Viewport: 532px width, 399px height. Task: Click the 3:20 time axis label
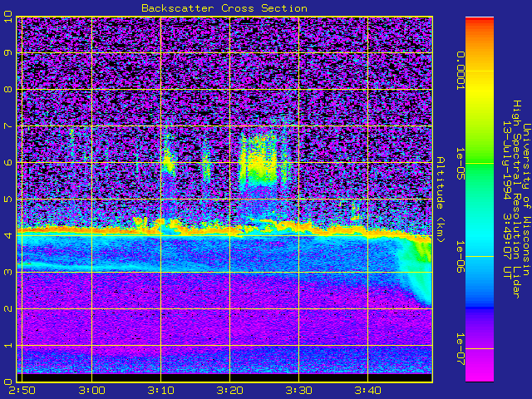tap(229, 391)
